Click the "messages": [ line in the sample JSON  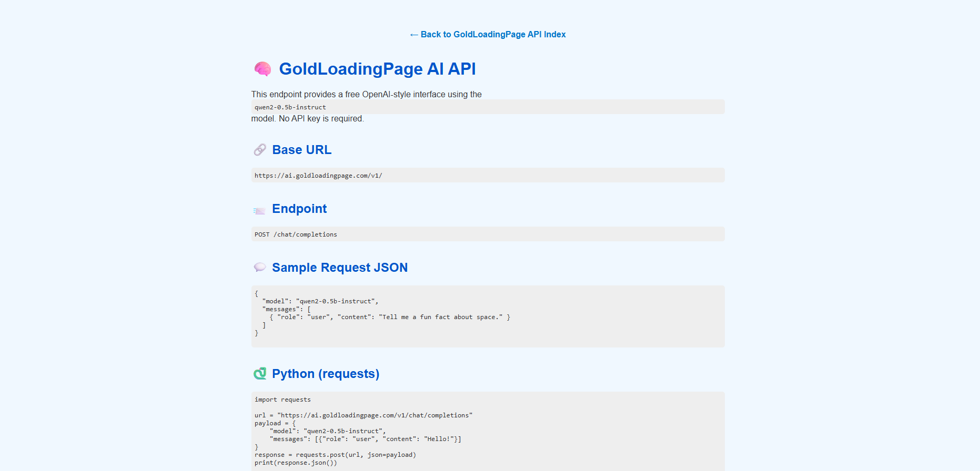click(x=286, y=309)
